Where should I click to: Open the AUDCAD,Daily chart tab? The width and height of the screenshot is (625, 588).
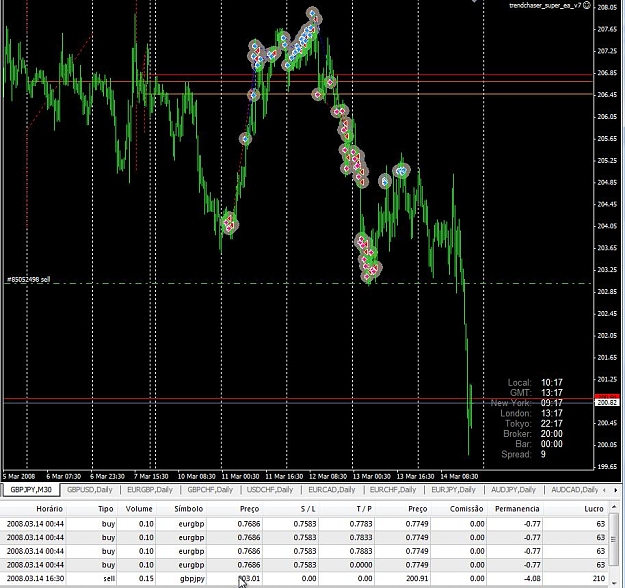574,490
